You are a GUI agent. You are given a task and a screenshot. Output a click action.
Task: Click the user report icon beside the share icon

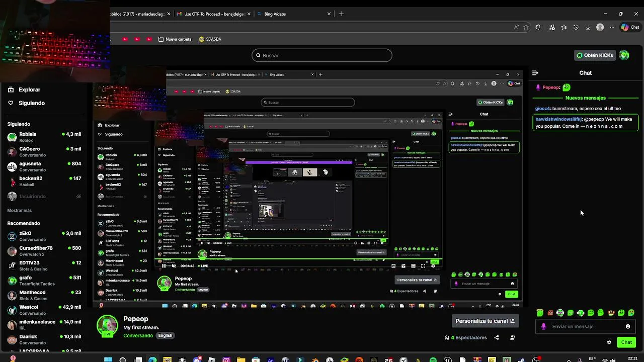coord(513,338)
